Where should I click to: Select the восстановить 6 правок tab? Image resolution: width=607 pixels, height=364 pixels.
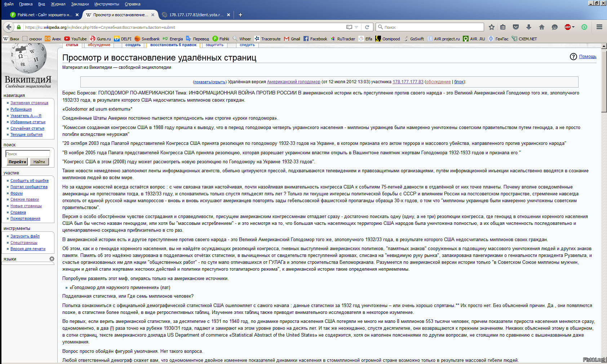pos(173,45)
